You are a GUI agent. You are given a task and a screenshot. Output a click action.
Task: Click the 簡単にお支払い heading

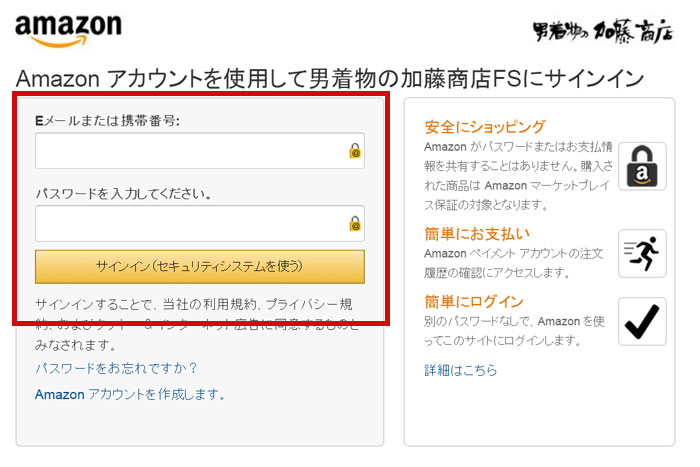pyautogui.click(x=477, y=234)
